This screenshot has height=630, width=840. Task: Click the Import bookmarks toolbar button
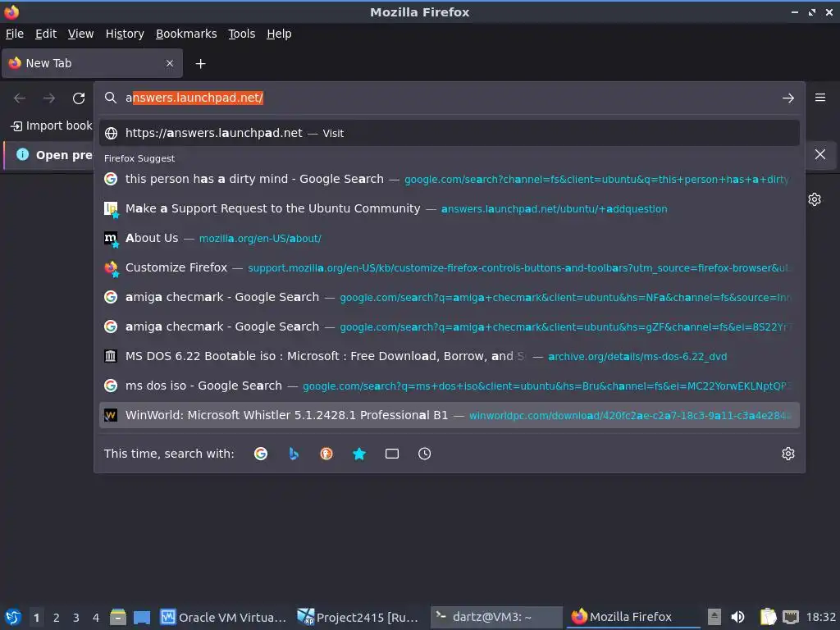click(x=52, y=126)
